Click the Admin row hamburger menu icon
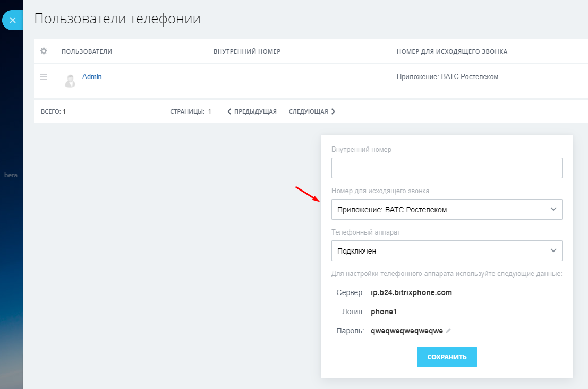588x389 pixels. coord(44,77)
